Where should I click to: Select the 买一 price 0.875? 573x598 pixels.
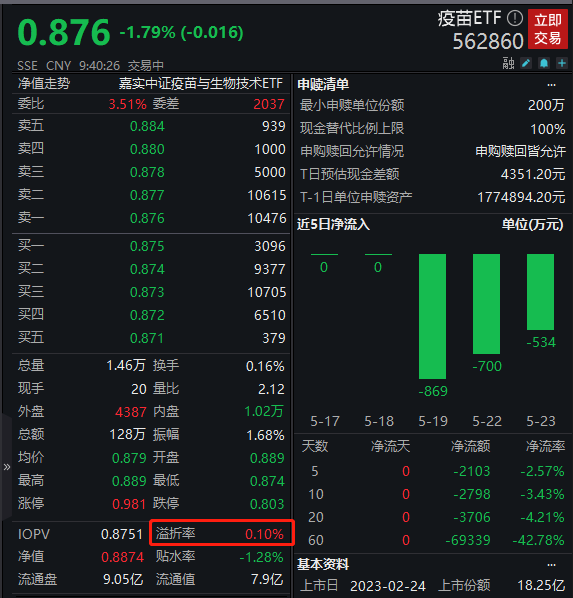point(147,246)
